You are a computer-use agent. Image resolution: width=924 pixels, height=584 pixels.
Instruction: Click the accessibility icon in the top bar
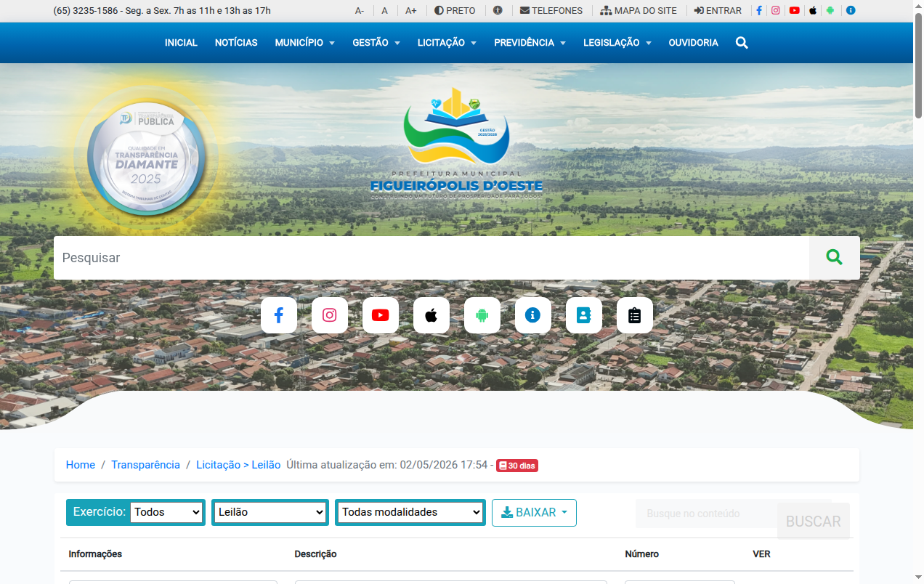498,11
